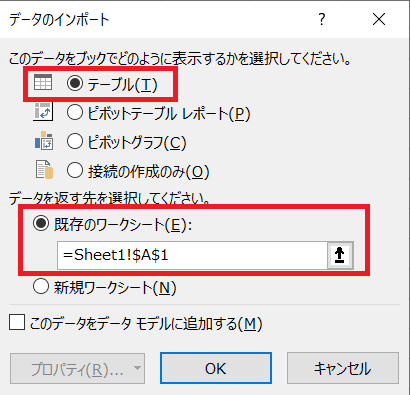410x395 pixels.
Task: Close the データのインポート dialog
Action: coord(379,19)
